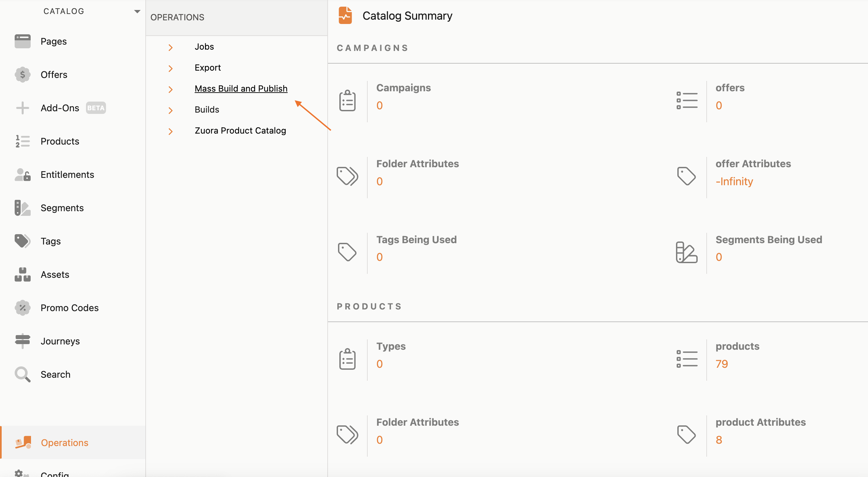Click the offers list icon
868x477 pixels.
(x=687, y=100)
